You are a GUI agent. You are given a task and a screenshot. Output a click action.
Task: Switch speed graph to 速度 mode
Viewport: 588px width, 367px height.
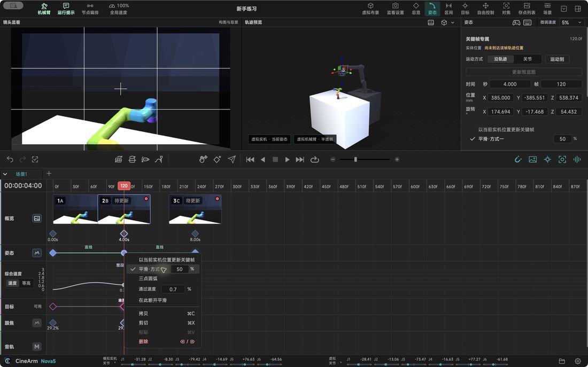point(13,283)
